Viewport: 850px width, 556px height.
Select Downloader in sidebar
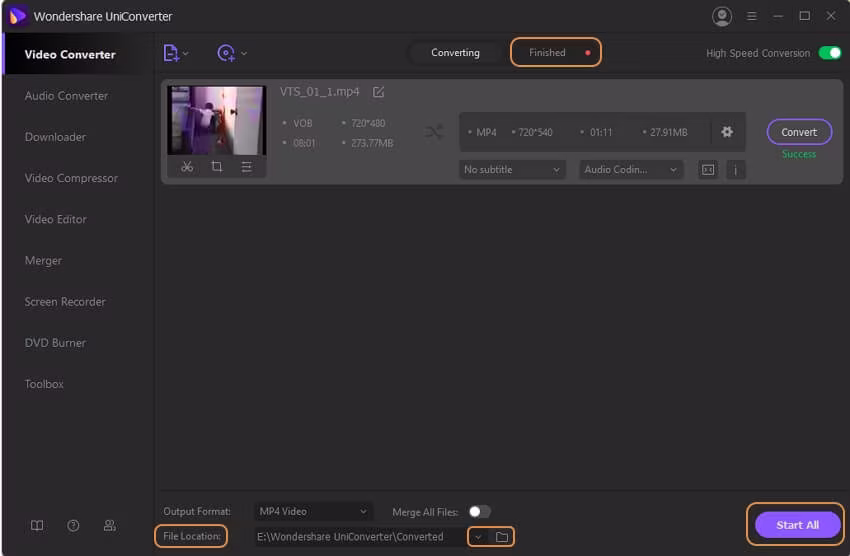point(55,137)
